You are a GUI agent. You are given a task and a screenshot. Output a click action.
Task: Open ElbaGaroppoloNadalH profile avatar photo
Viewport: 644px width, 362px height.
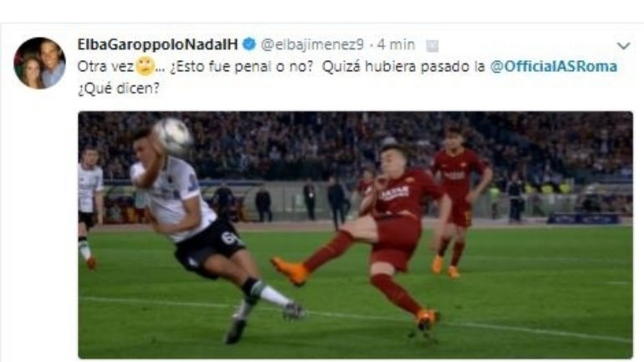click(x=40, y=63)
